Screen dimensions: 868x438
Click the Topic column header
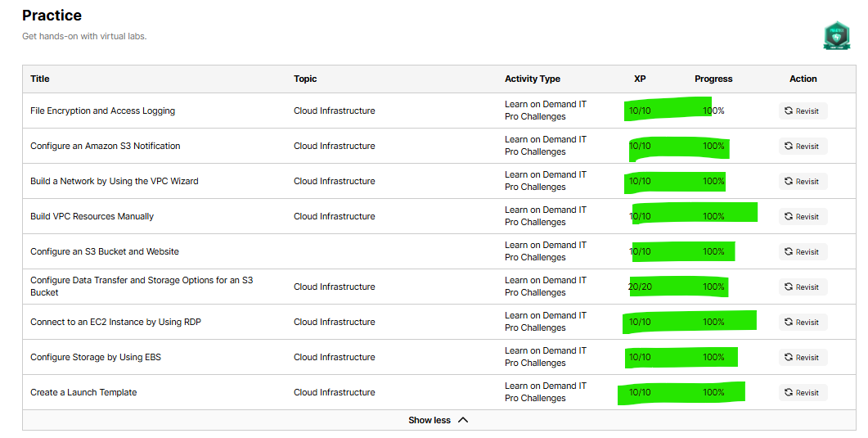point(305,79)
